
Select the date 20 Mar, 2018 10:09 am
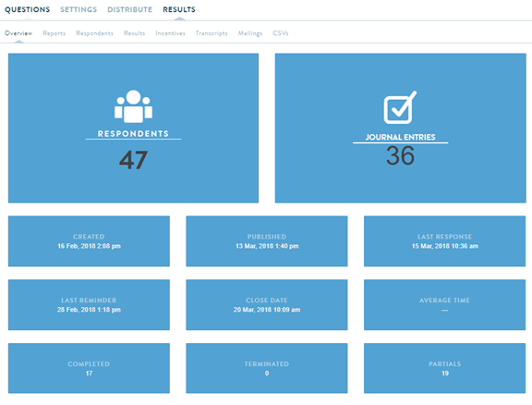coord(267,310)
